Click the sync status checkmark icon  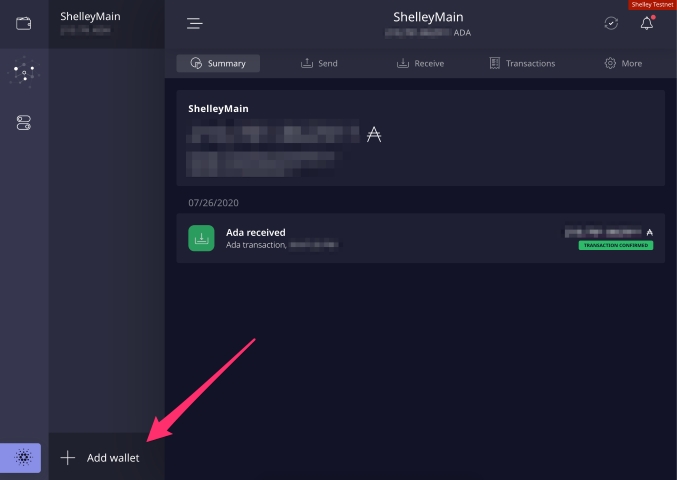coord(611,23)
